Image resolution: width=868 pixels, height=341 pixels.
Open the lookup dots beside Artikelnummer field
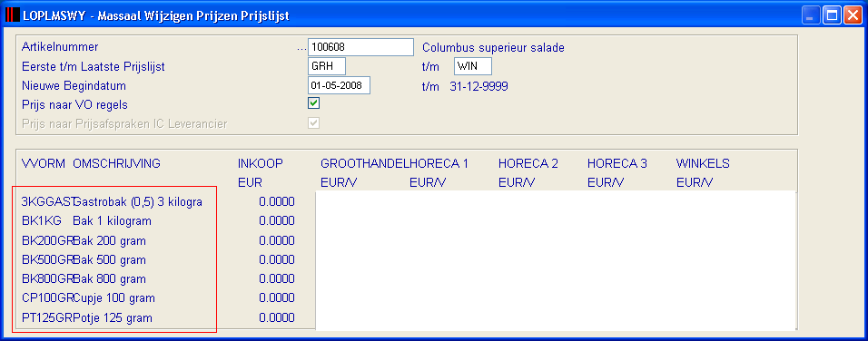[301, 48]
